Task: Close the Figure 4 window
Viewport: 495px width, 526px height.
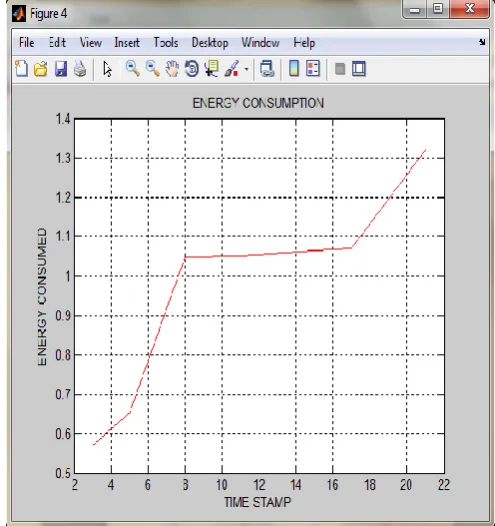Action: click(x=470, y=9)
